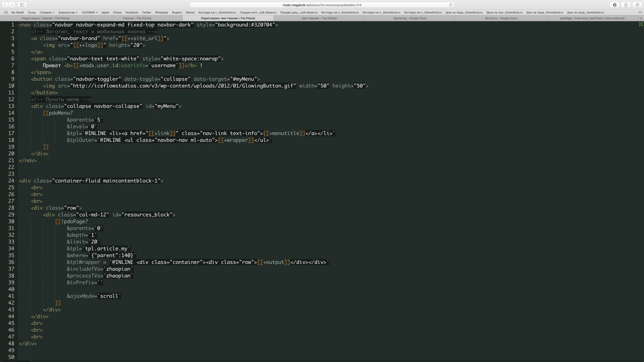
Task: Click the '&tplOuter' parameter line
Action: [x=169, y=140]
